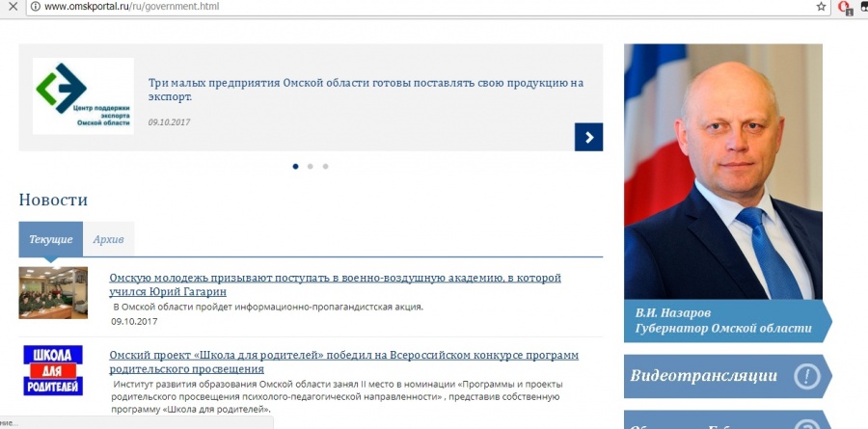This screenshot has width=868, height=429.
Task: Open Школа для родителей contest news link
Action: 343,362
